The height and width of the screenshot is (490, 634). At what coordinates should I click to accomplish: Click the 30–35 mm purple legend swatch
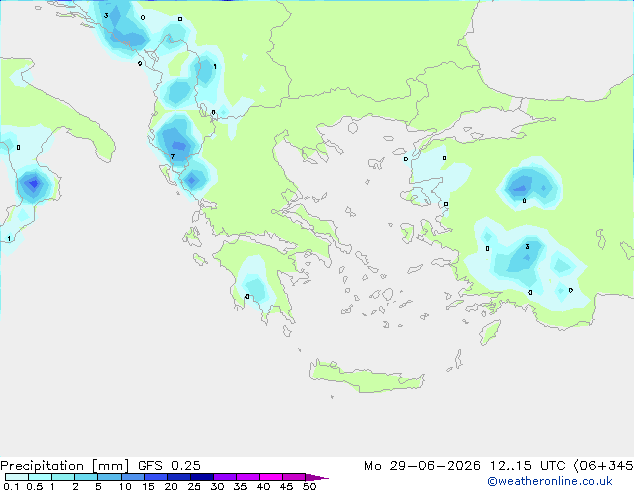225,477
